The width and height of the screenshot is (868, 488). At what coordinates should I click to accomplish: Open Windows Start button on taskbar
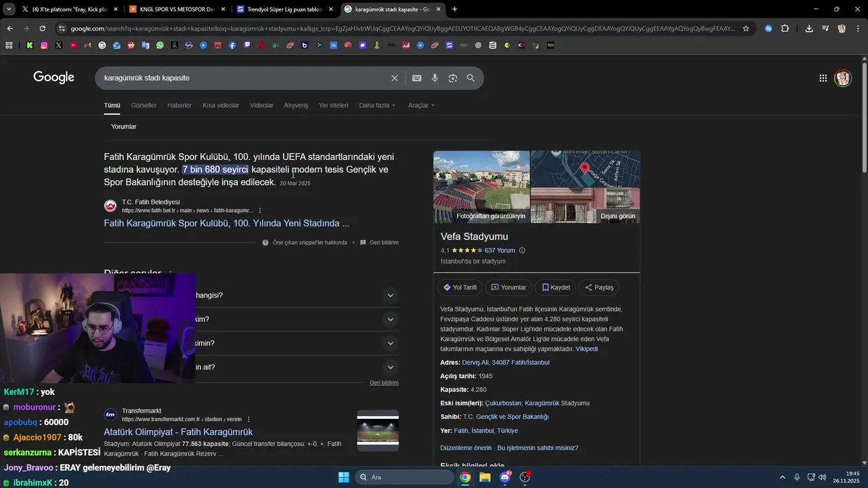click(344, 477)
